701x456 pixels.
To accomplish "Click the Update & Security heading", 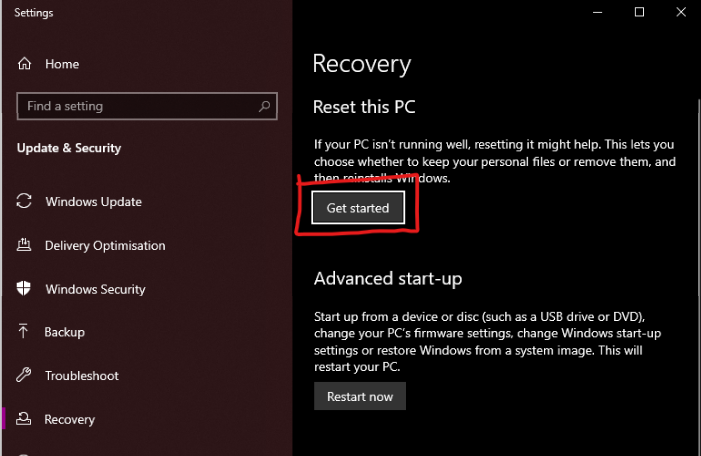I will 69,148.
